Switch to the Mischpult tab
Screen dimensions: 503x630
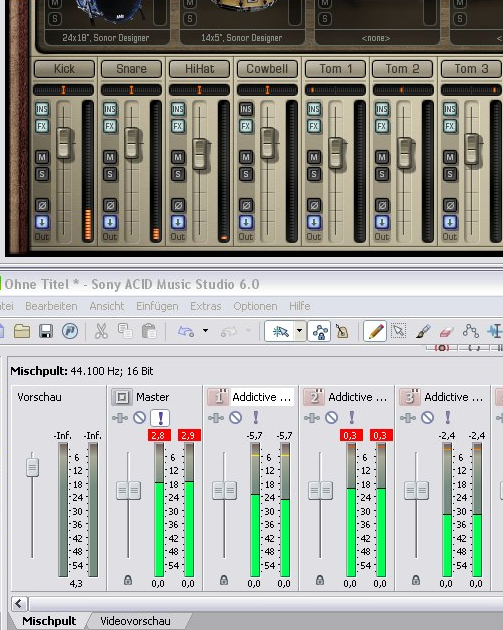49,621
